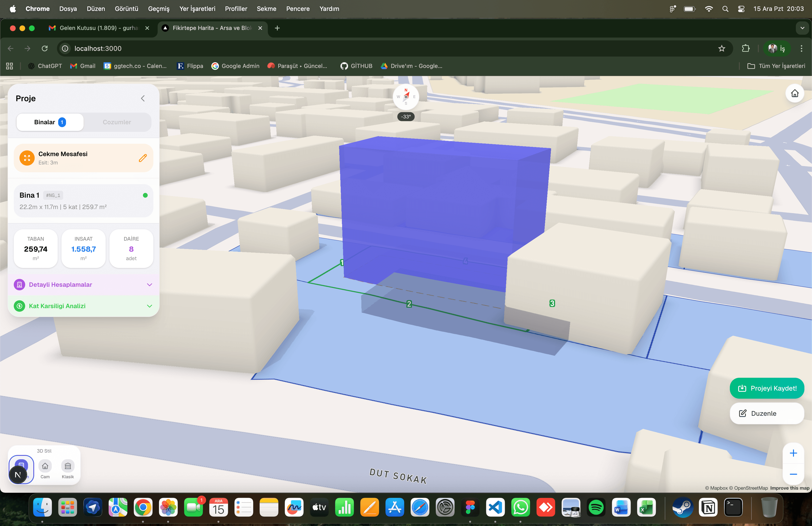
Task: Click the Duzenle button
Action: point(767,413)
